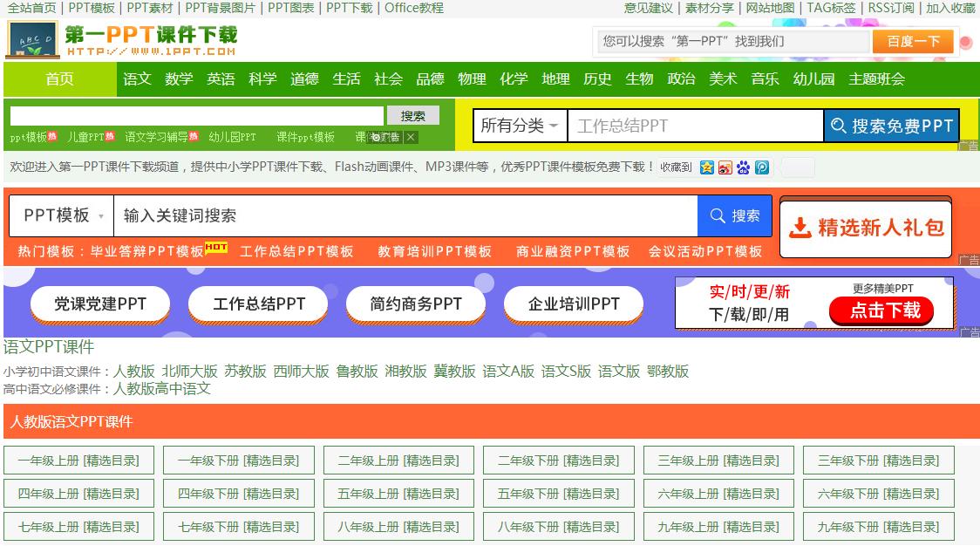Open the 所有分类 dropdown

pyautogui.click(x=520, y=125)
